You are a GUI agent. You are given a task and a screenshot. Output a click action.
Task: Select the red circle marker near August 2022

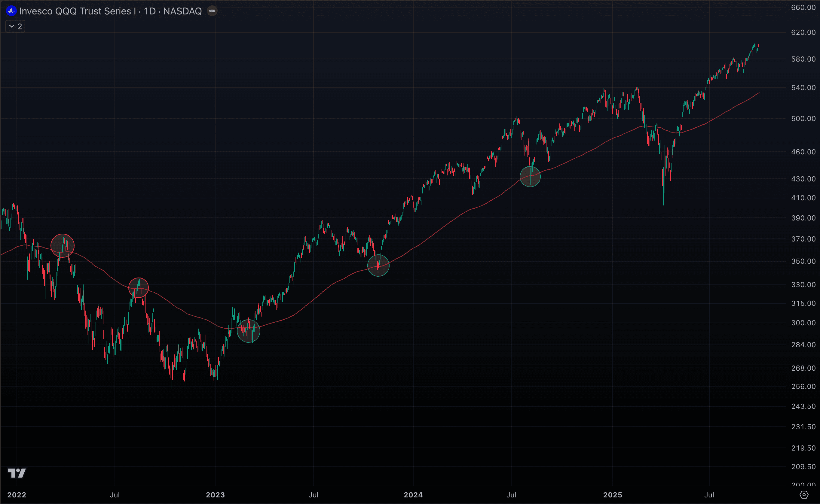[139, 287]
